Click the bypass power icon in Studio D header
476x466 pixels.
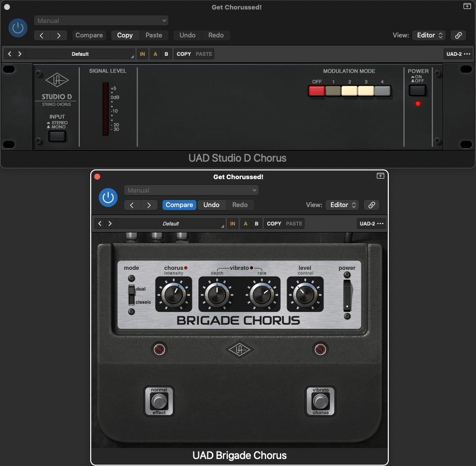[18, 28]
